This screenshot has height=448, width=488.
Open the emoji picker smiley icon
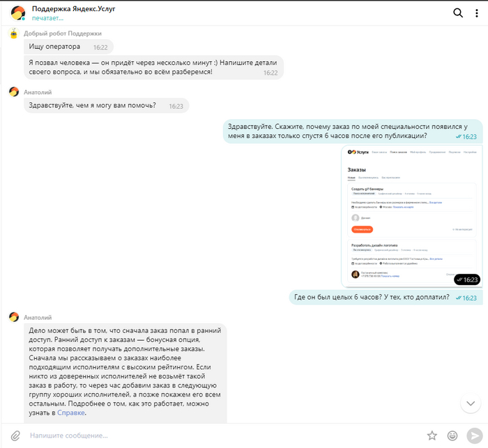(x=452, y=435)
